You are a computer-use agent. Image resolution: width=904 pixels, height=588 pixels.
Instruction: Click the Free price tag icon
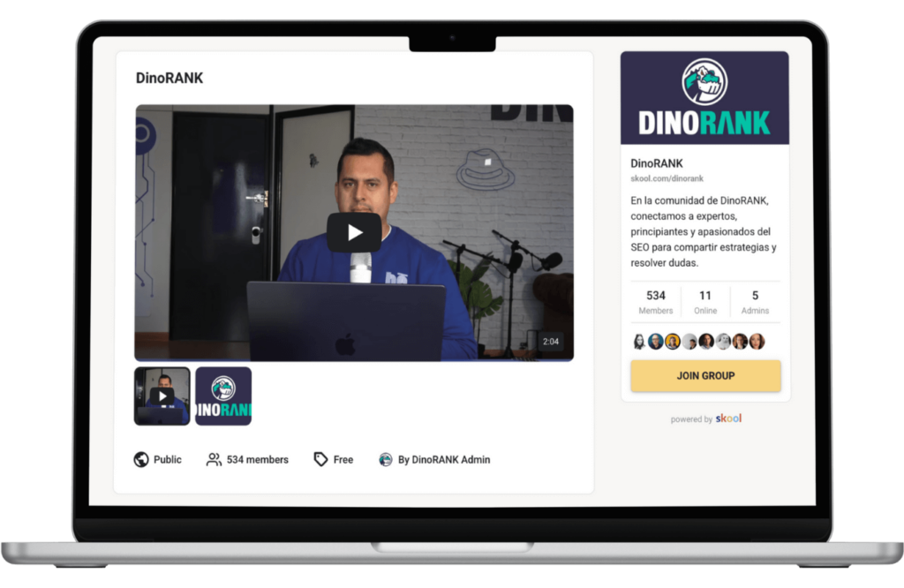[x=320, y=459]
